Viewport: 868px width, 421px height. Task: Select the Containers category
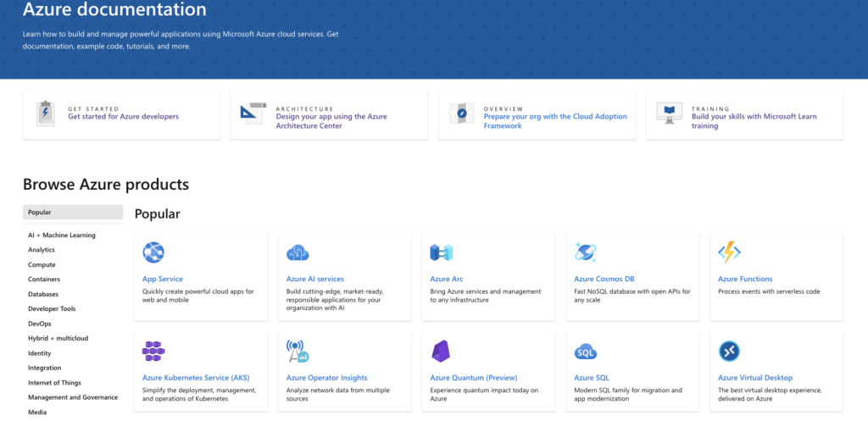pyautogui.click(x=44, y=280)
